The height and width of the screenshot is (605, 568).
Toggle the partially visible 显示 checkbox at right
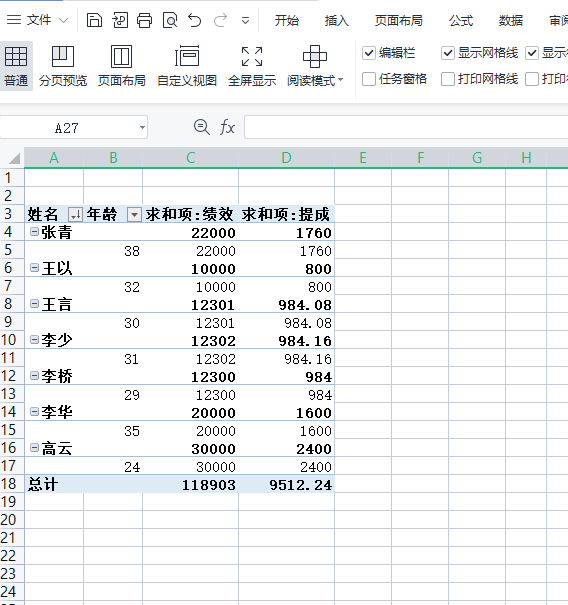[532, 53]
